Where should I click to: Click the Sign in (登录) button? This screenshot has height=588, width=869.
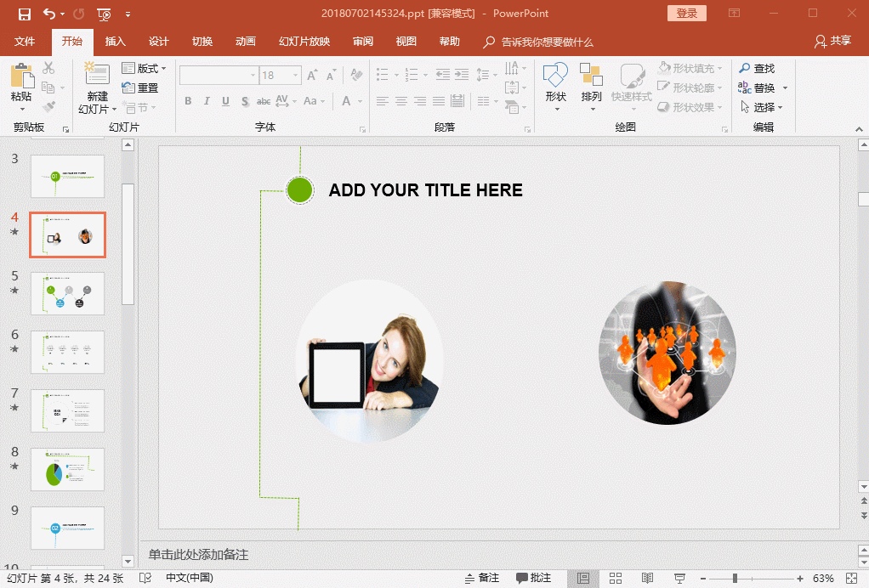pyautogui.click(x=686, y=14)
